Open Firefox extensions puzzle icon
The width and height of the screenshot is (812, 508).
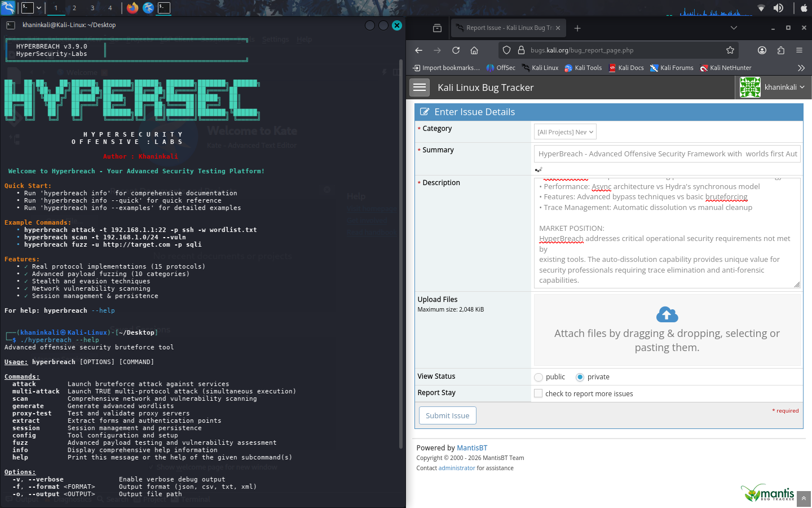pos(780,50)
